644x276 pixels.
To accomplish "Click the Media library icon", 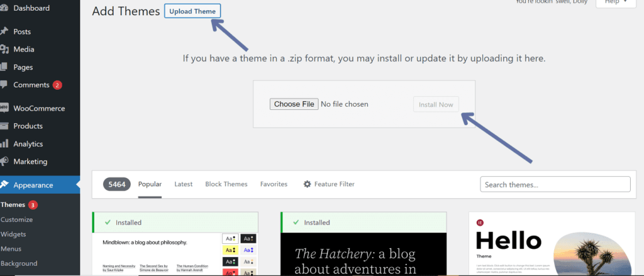I will click(4, 49).
